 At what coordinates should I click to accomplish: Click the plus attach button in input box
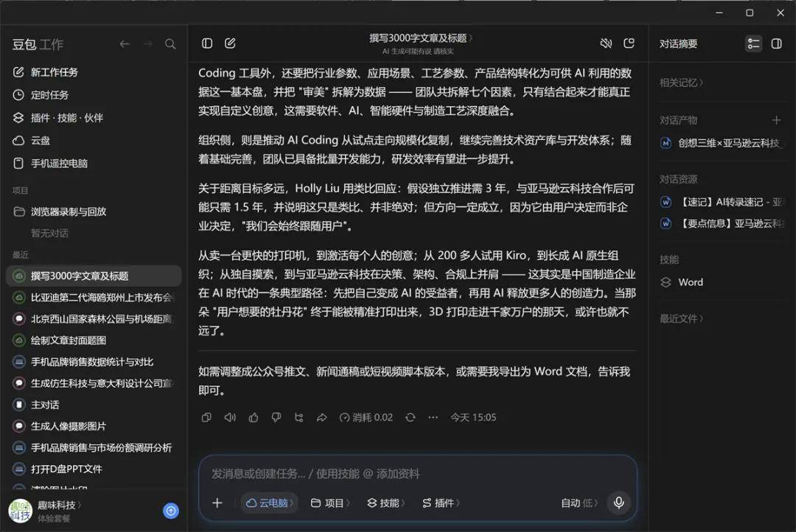pos(217,503)
